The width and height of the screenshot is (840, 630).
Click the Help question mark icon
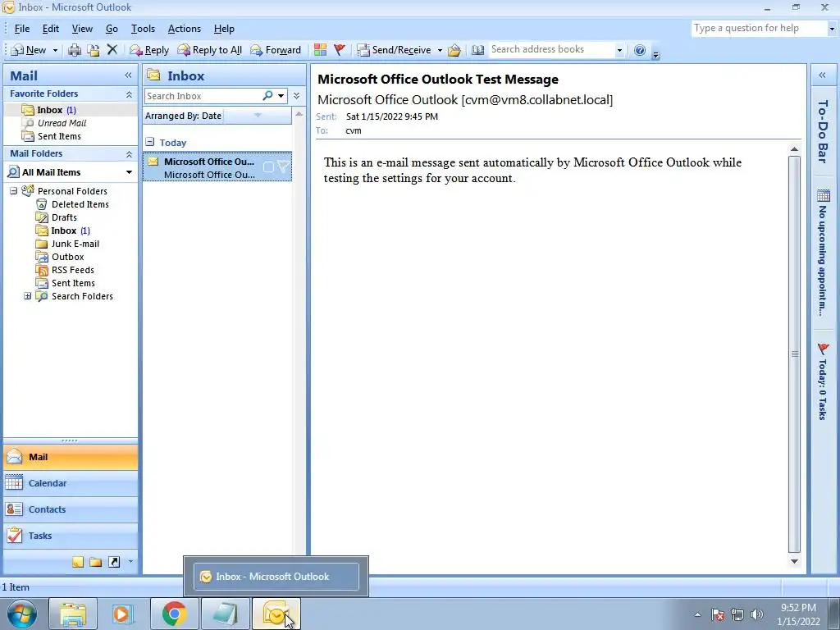click(x=640, y=50)
